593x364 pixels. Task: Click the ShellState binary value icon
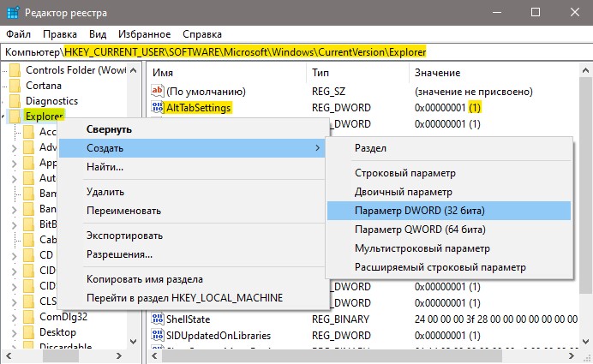tap(158, 319)
